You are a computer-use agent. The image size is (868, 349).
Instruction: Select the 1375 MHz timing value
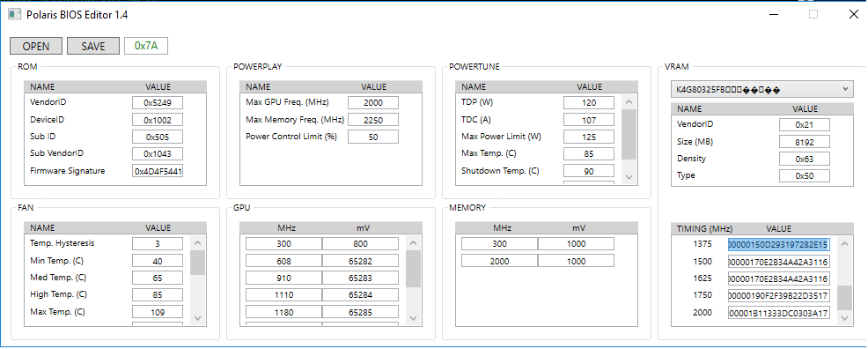tap(778, 244)
